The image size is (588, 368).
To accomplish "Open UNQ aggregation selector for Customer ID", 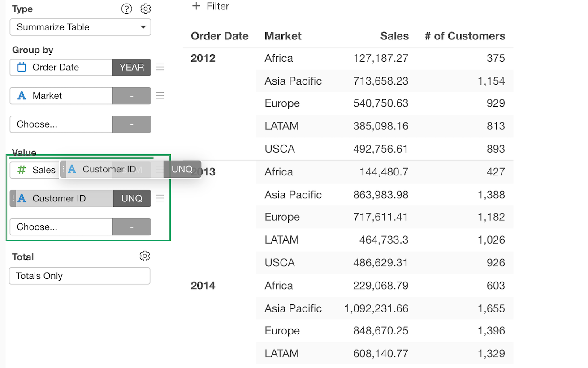I will (x=132, y=198).
